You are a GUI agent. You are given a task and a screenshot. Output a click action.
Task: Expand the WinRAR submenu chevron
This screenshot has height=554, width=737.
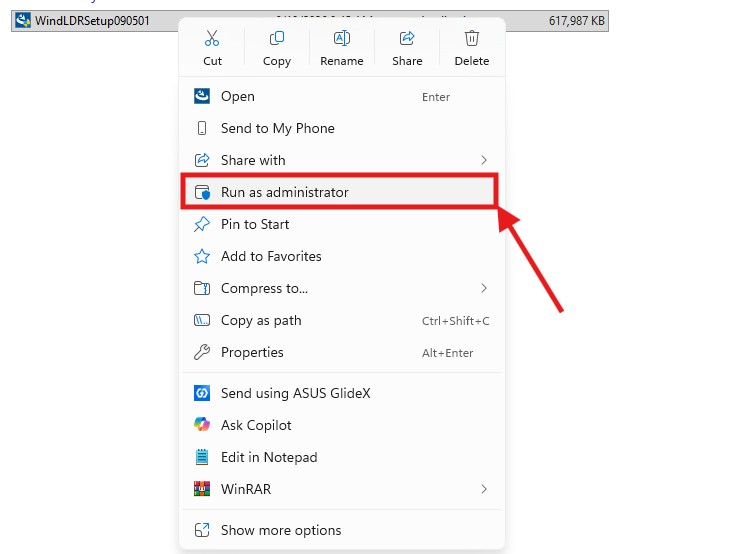click(x=484, y=489)
